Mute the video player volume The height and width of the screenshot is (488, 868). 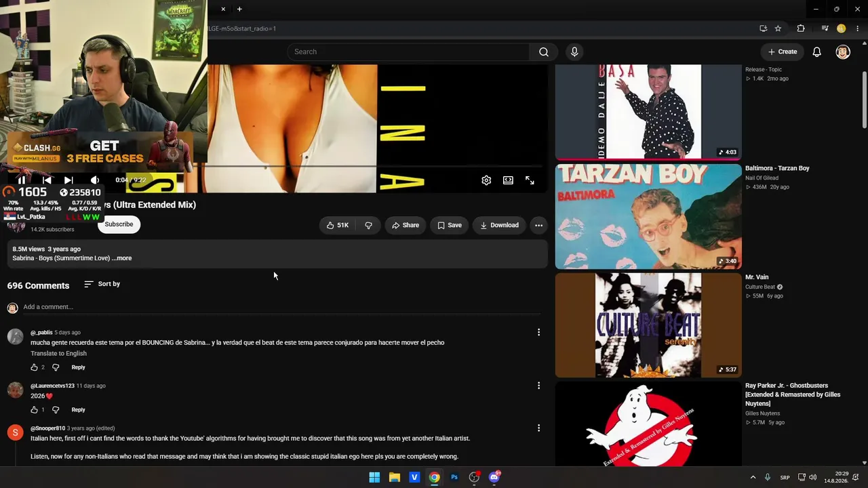click(95, 180)
